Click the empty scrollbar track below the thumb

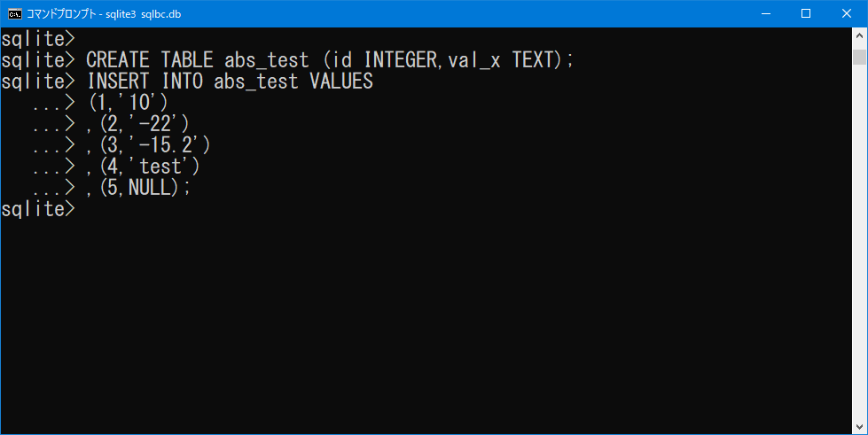coord(859,242)
